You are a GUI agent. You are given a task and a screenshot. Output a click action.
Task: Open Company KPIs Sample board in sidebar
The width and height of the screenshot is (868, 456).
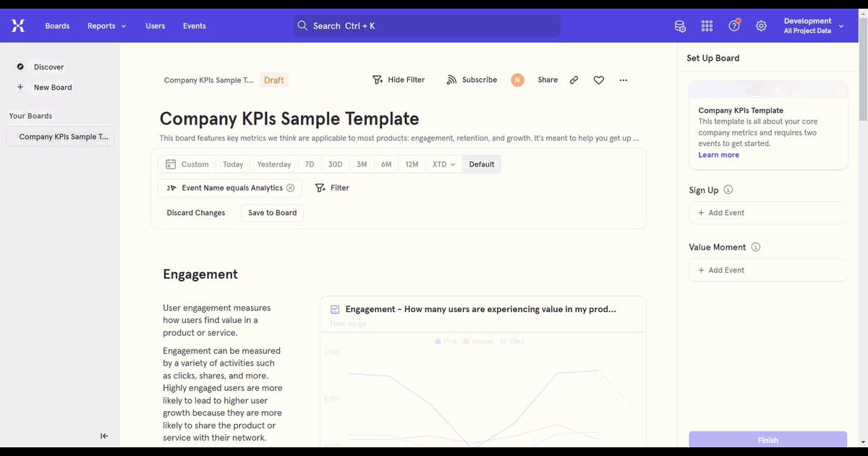point(60,137)
